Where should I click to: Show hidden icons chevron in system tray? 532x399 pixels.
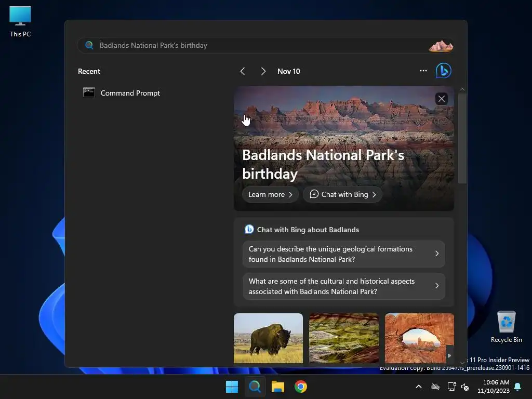pos(419,387)
